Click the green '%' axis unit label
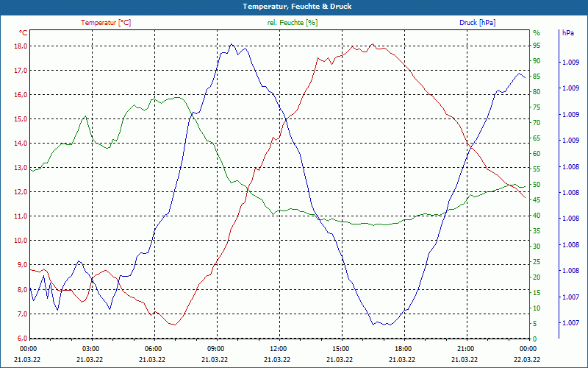This screenshot has width=588, height=368. point(537,33)
